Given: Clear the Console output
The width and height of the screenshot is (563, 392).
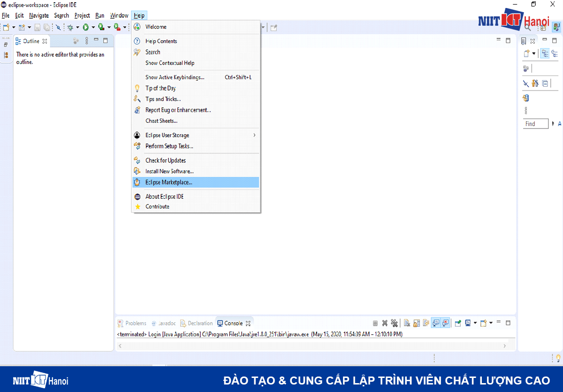Looking at the screenshot, I should (x=407, y=323).
